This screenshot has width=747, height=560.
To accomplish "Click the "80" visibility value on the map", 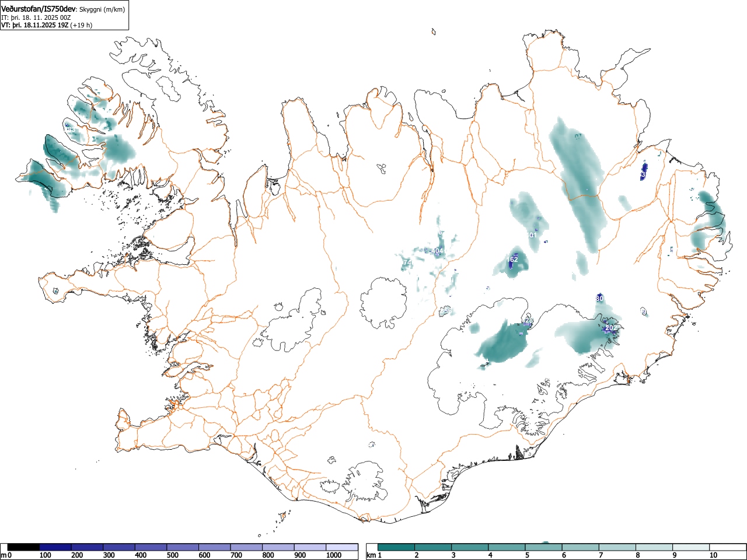I will [599, 299].
